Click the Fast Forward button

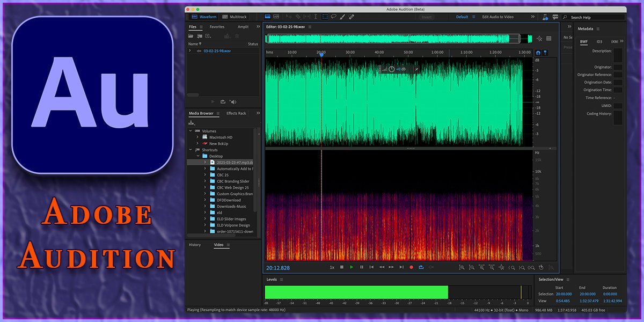391,267
